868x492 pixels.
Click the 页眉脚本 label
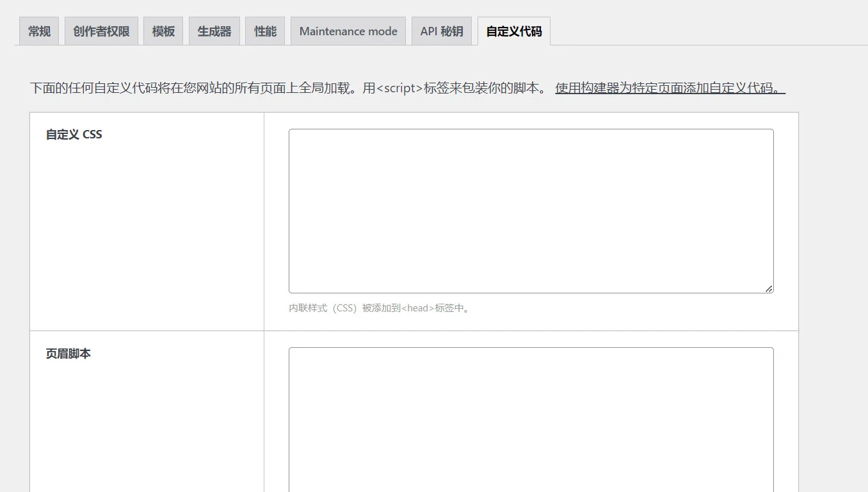click(68, 354)
